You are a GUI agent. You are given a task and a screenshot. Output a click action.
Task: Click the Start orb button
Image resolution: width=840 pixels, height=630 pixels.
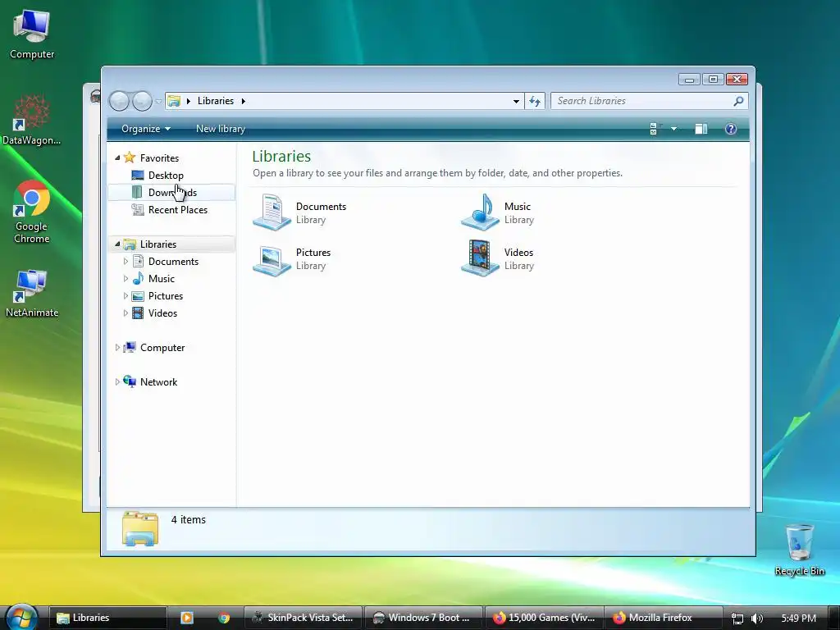(21, 618)
